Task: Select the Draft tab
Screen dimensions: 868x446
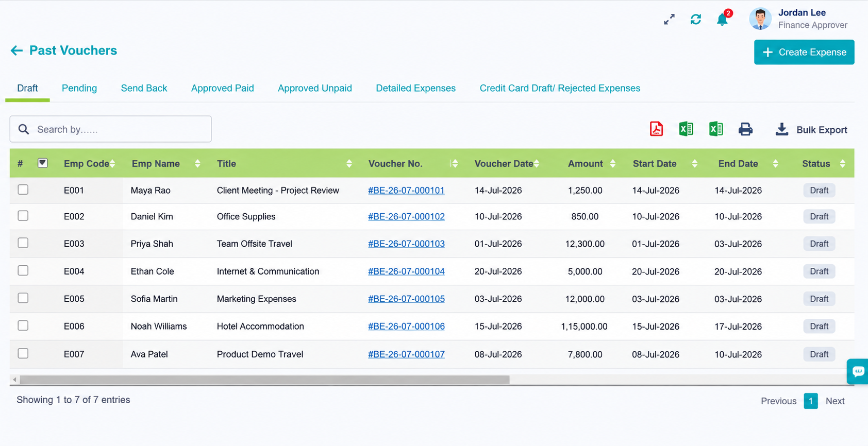Action: (x=27, y=88)
